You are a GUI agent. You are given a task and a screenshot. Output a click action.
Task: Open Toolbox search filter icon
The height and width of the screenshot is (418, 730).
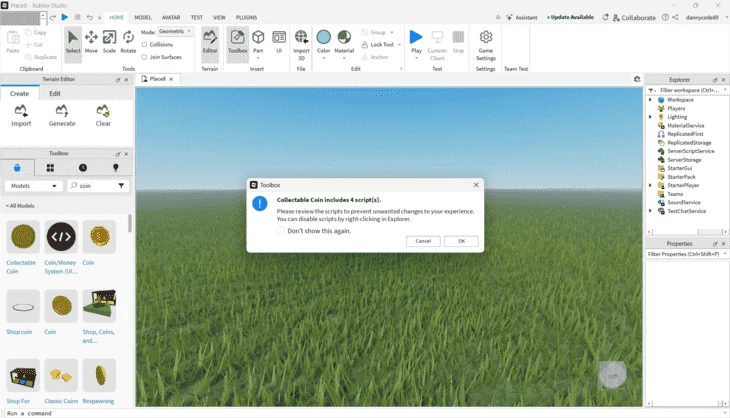point(121,186)
